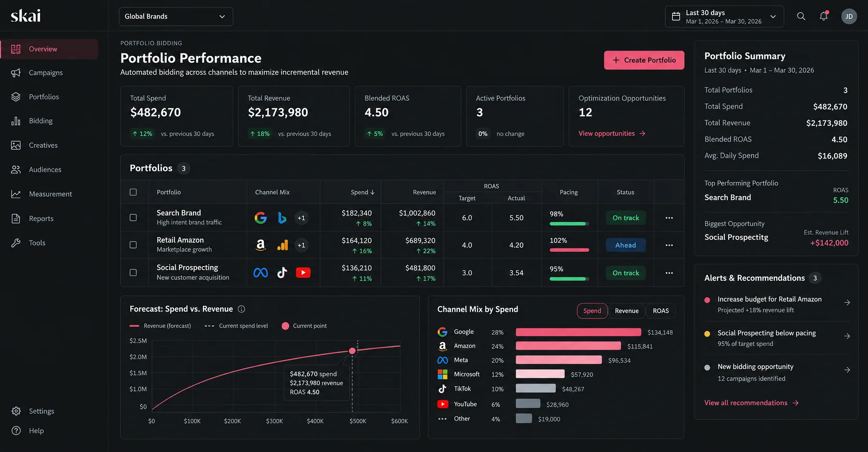This screenshot has width=868, height=452.
Task: Open the Last 30 days date range dropdown
Action: [724, 16]
